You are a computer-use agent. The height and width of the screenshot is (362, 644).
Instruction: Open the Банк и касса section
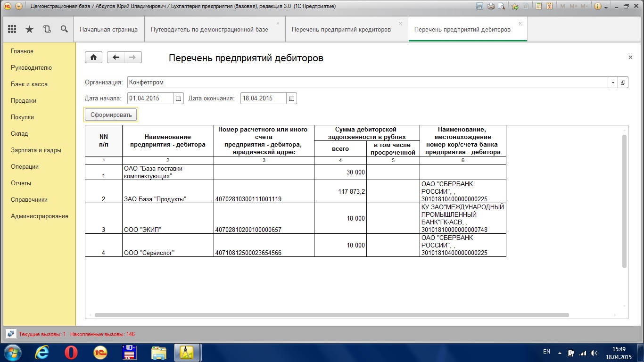29,84
